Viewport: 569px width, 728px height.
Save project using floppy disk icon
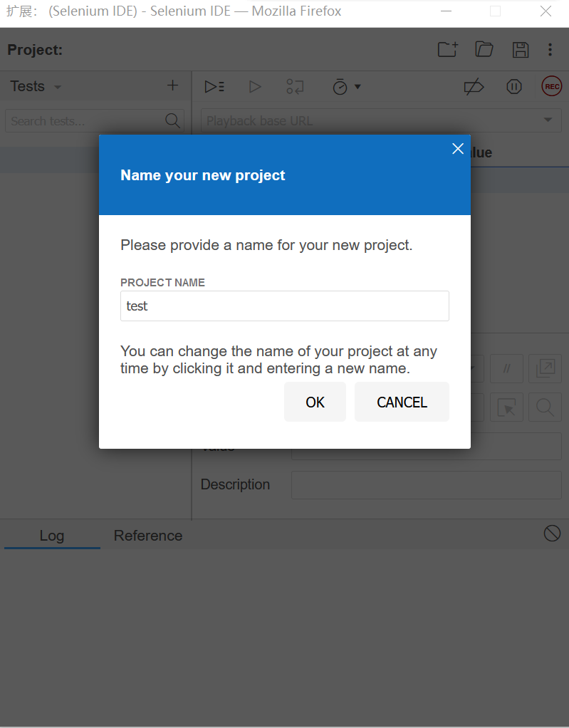pos(521,50)
